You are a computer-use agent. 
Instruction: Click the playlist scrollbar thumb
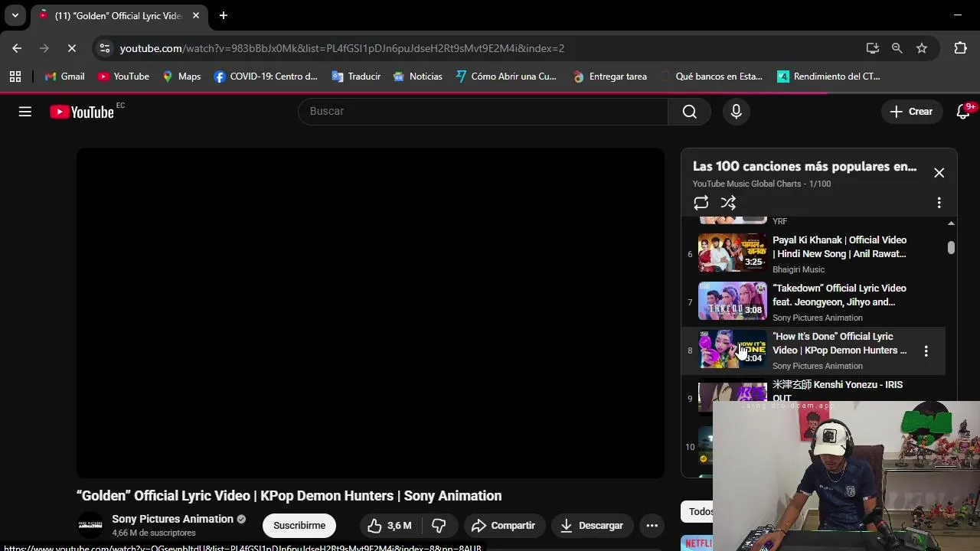951,247
